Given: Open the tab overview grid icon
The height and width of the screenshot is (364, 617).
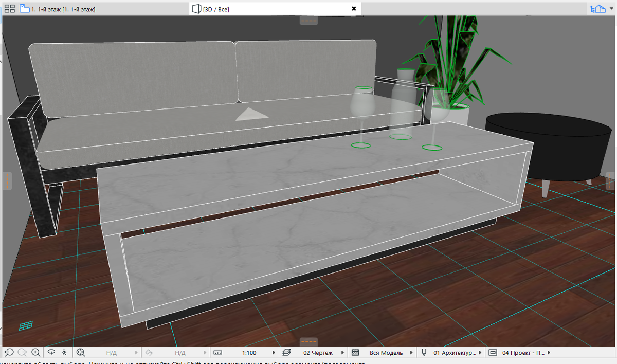Looking at the screenshot, I should (x=9, y=9).
